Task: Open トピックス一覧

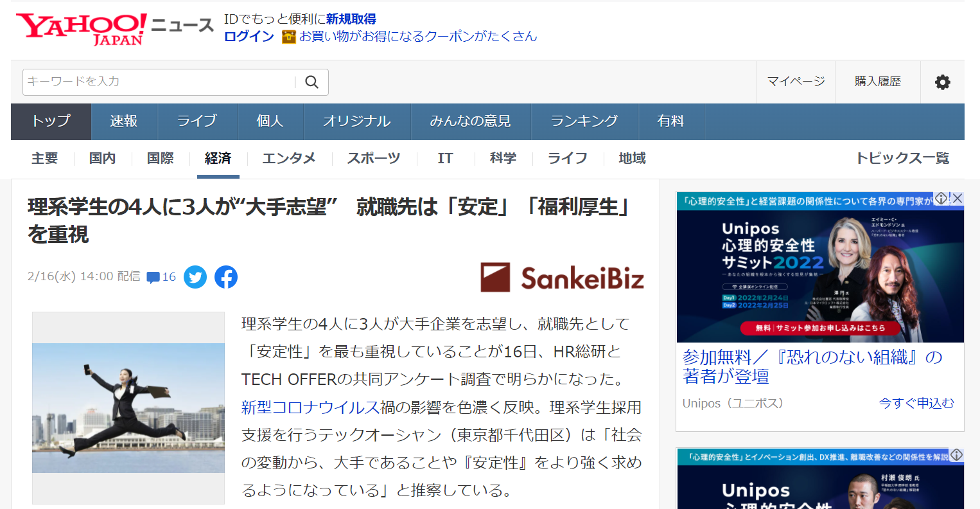Action: [x=902, y=158]
